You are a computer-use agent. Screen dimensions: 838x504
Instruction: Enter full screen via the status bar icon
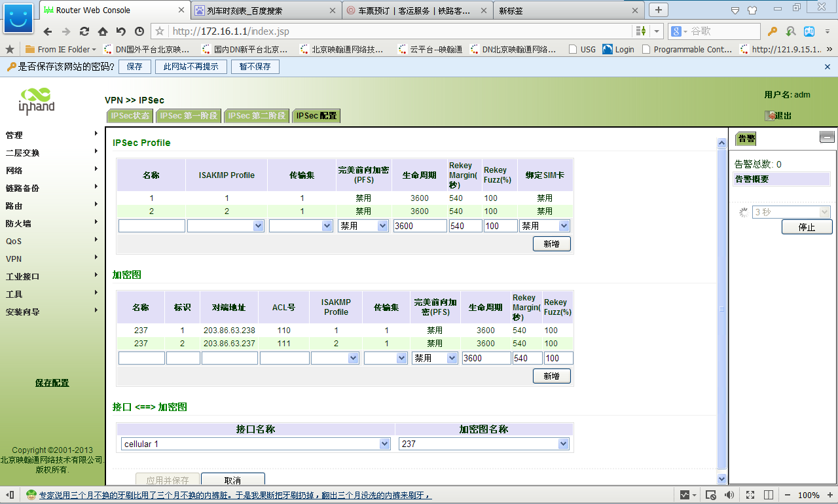click(x=751, y=495)
